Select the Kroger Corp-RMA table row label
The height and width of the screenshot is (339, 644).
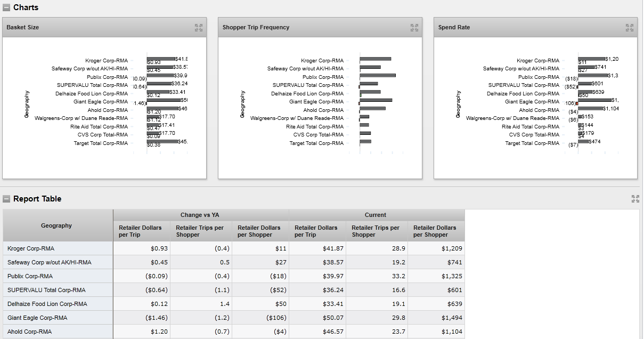[x=31, y=248]
